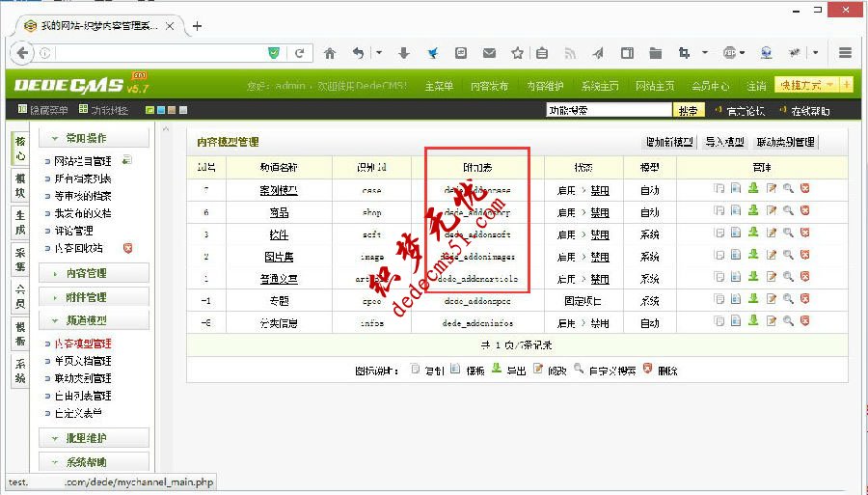
Task: Open the 案例模型 channel name link
Action: pyautogui.click(x=279, y=190)
